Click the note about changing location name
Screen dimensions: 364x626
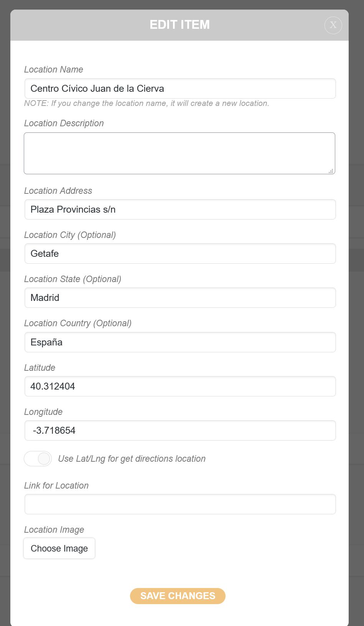(x=147, y=104)
